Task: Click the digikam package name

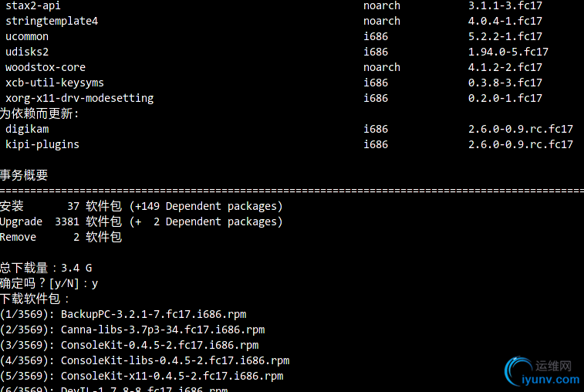Action: (26, 129)
